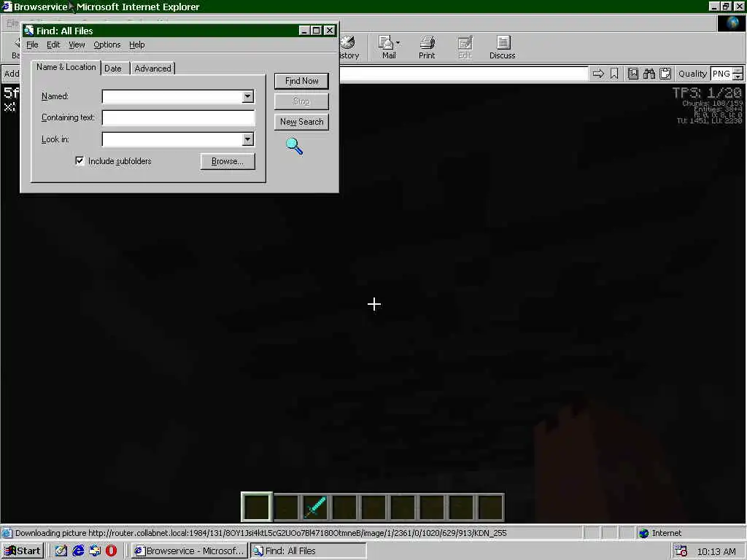This screenshot has height=560, width=747.
Task: Open the Options menu in Find window
Action: pos(107,44)
